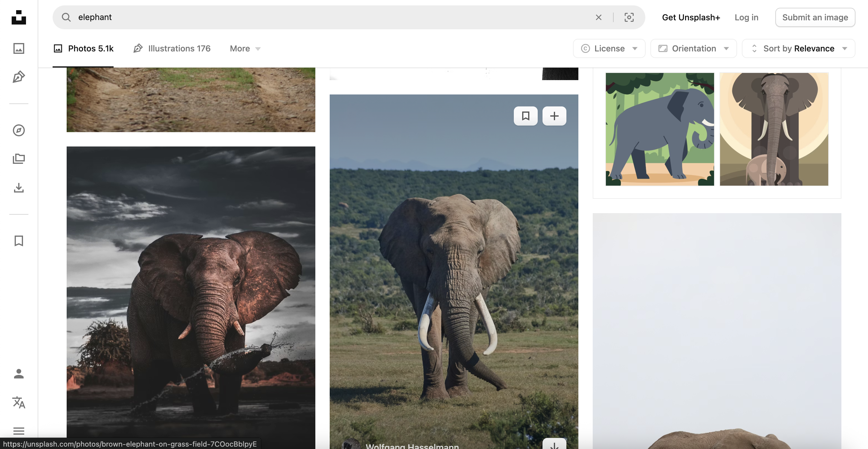Start a visual search with the camera icon

point(629,17)
